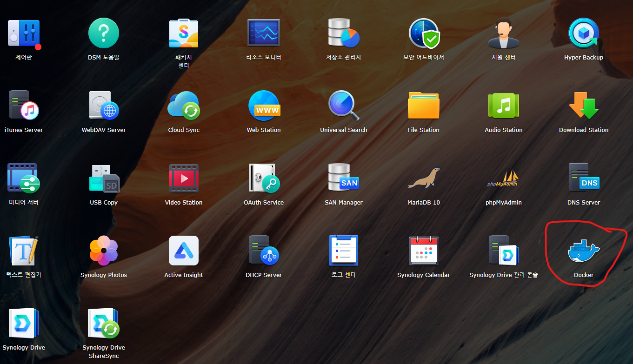This screenshot has height=364, width=633.
Task: Launch 패키지 센터 package center
Action: 184,33
